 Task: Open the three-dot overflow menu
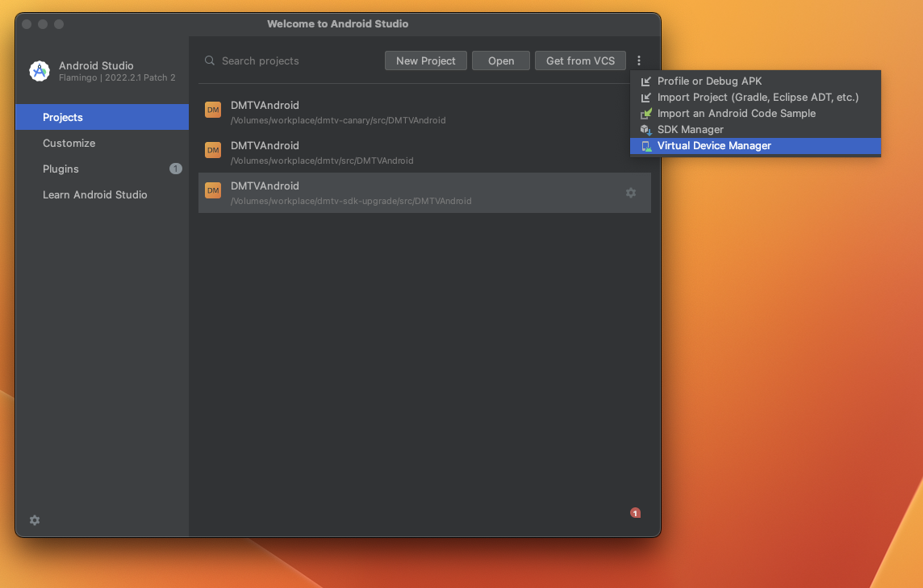639,60
